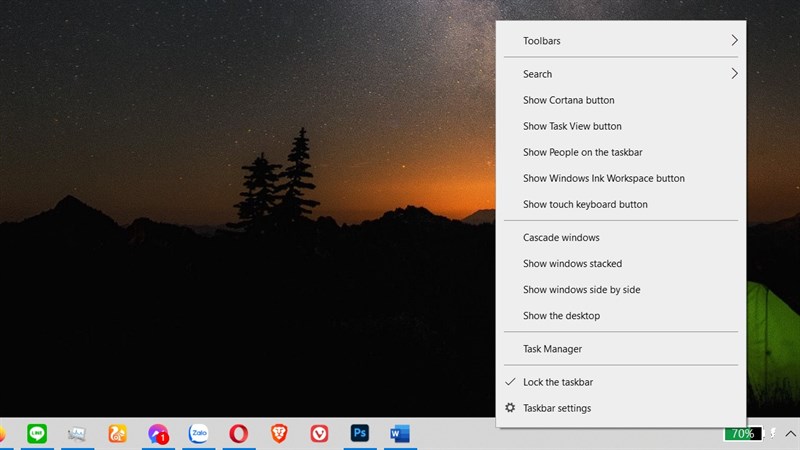Select Cascade windows
800x450 pixels.
click(561, 237)
